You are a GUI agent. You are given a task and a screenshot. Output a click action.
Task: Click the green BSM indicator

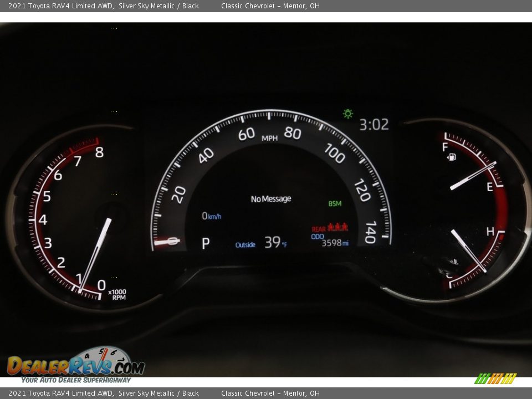click(335, 203)
